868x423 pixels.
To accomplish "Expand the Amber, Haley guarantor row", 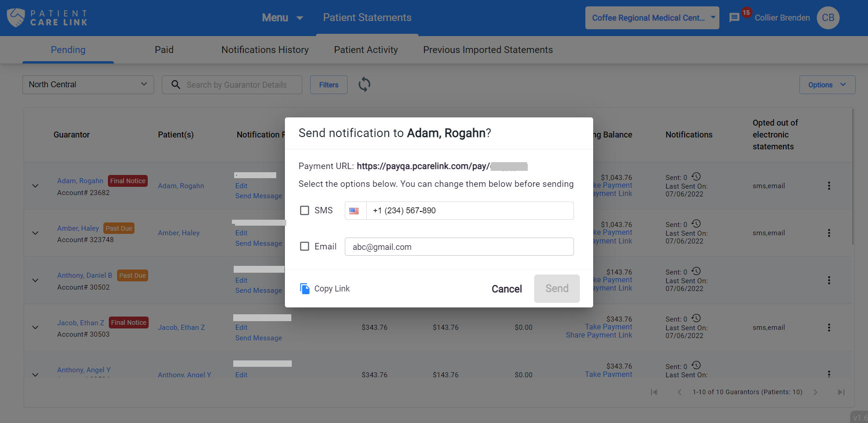I will click(x=35, y=233).
